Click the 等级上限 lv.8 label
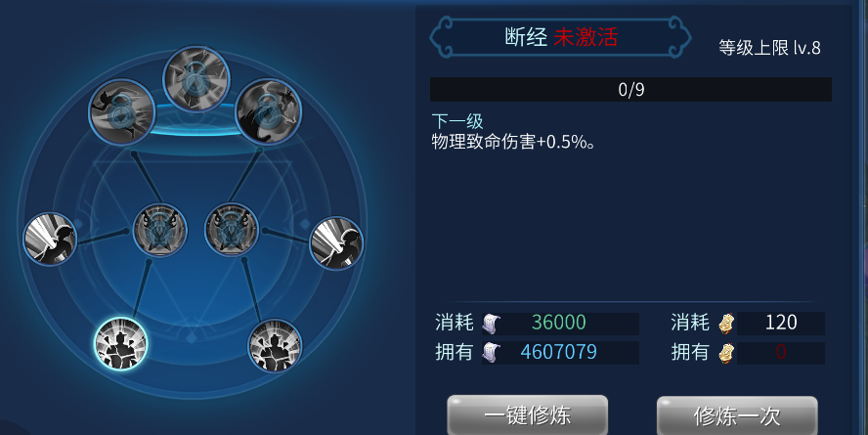The width and height of the screenshot is (868, 435). pos(769,48)
